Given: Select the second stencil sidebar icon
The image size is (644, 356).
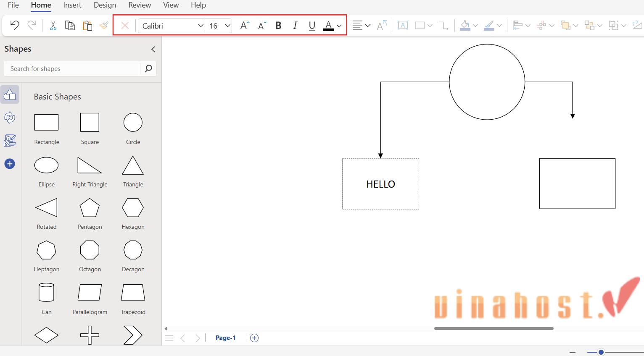Looking at the screenshot, I should 10,118.
